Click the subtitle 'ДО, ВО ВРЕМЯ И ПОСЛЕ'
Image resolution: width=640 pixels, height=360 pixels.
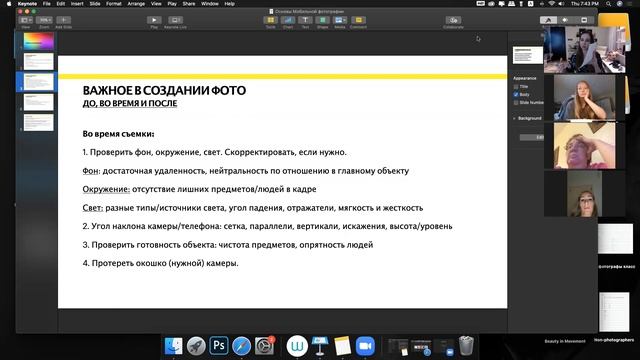click(130, 103)
